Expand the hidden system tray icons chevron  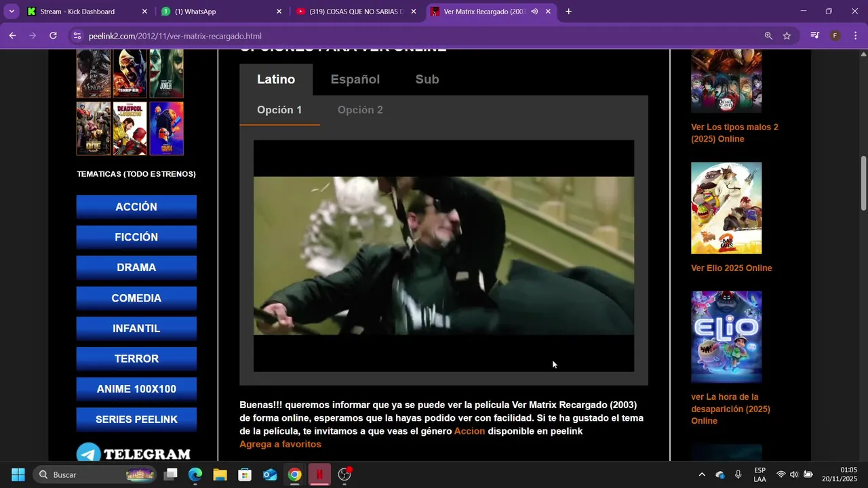tap(701, 474)
